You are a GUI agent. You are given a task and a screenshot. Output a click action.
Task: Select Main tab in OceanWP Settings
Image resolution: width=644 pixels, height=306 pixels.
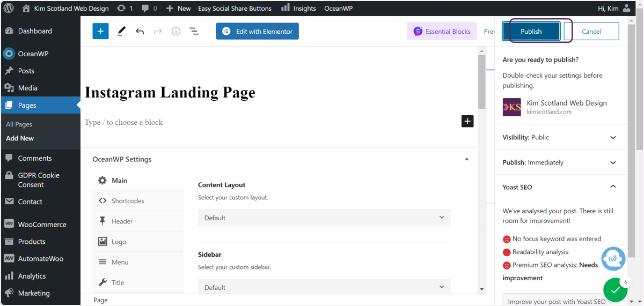(138, 181)
